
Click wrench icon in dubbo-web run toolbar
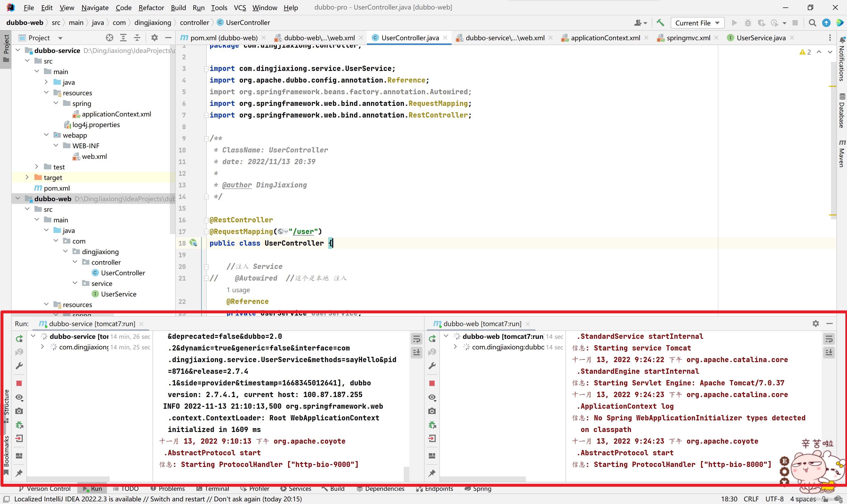[432, 366]
